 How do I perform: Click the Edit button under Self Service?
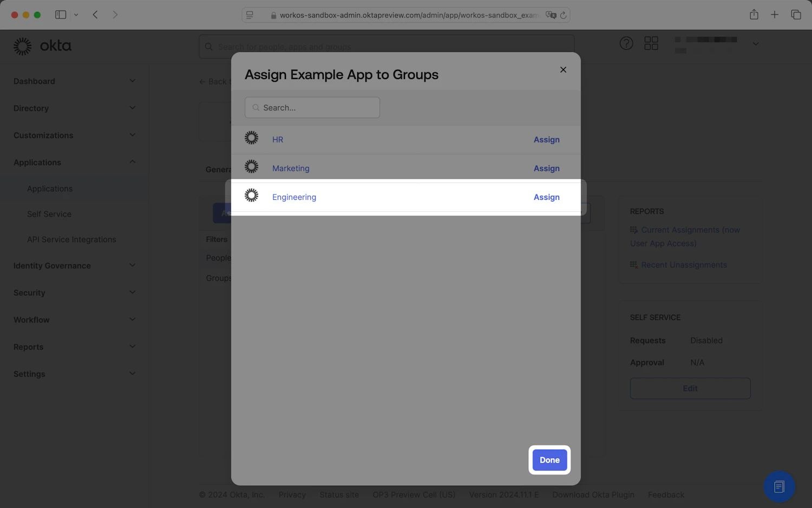[x=690, y=388]
